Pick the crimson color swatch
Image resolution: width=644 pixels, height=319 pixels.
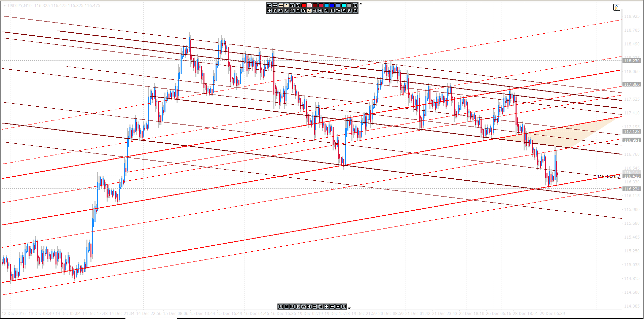click(321, 5)
